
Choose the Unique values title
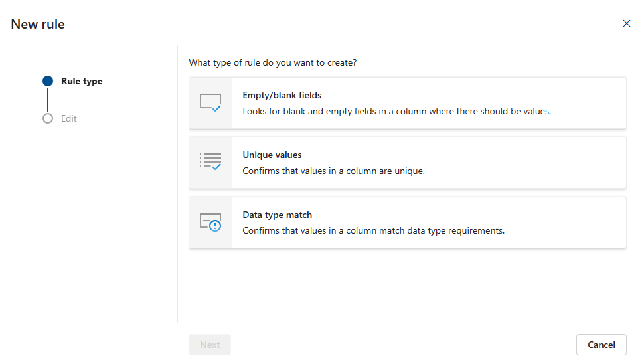272,155
